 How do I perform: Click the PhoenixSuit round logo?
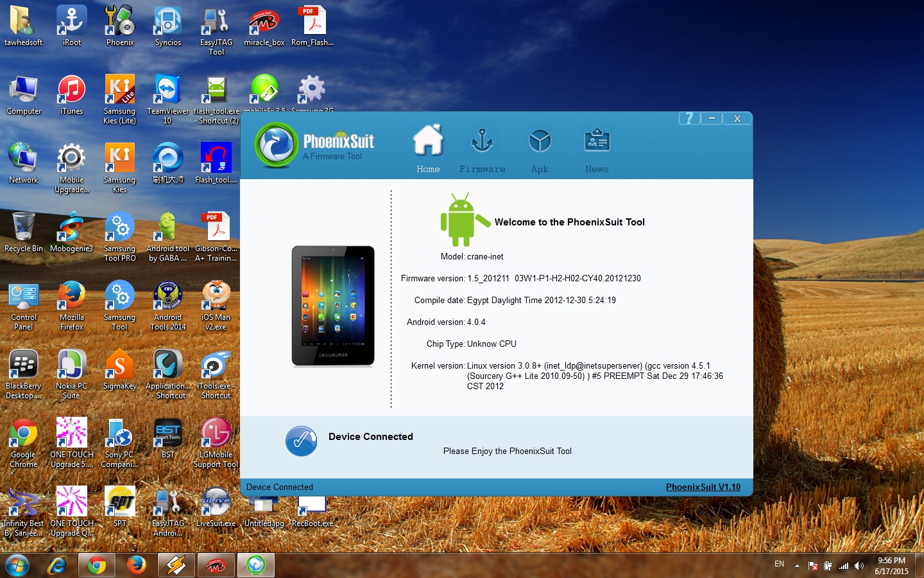277,146
